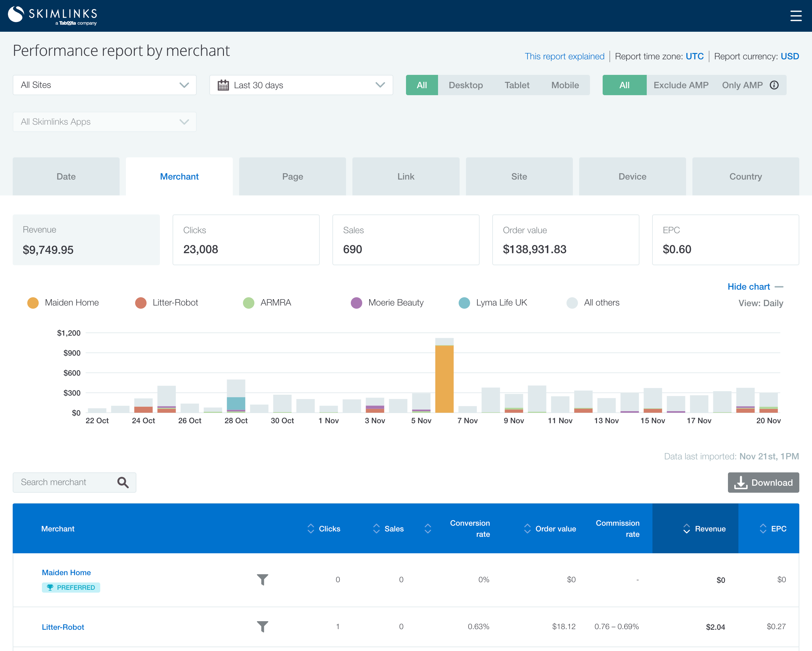The width and height of the screenshot is (812, 651).
Task: Open the Last 30 days date dropdown
Action: point(301,85)
